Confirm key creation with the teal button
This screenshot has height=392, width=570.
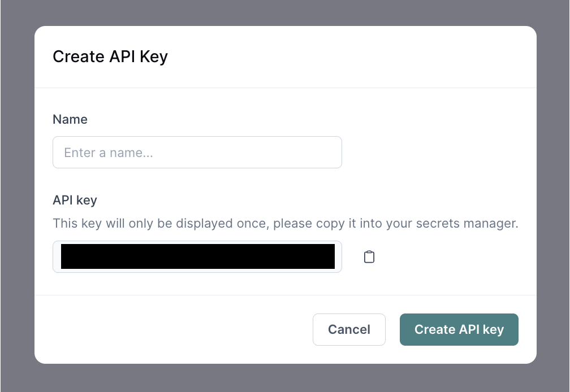(x=459, y=329)
